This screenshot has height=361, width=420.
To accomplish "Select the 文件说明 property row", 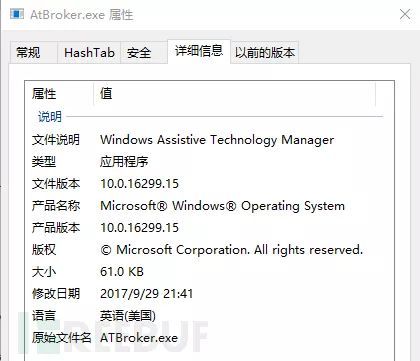I will 209,140.
